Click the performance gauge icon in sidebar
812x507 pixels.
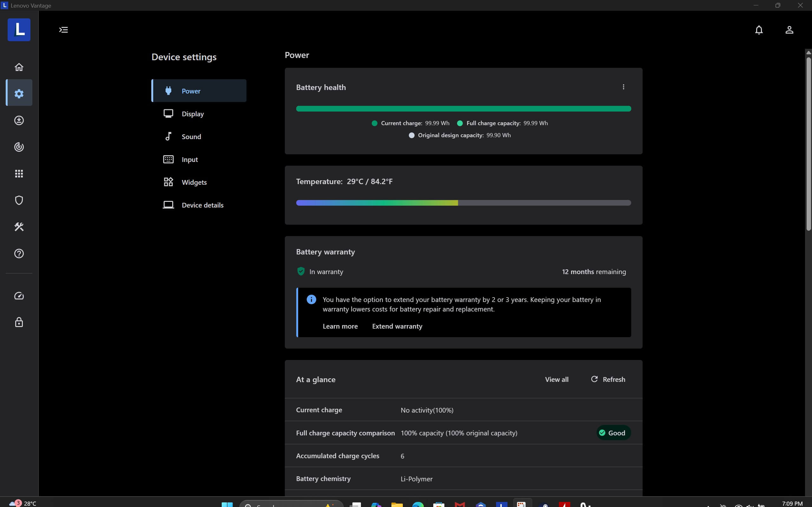19,296
